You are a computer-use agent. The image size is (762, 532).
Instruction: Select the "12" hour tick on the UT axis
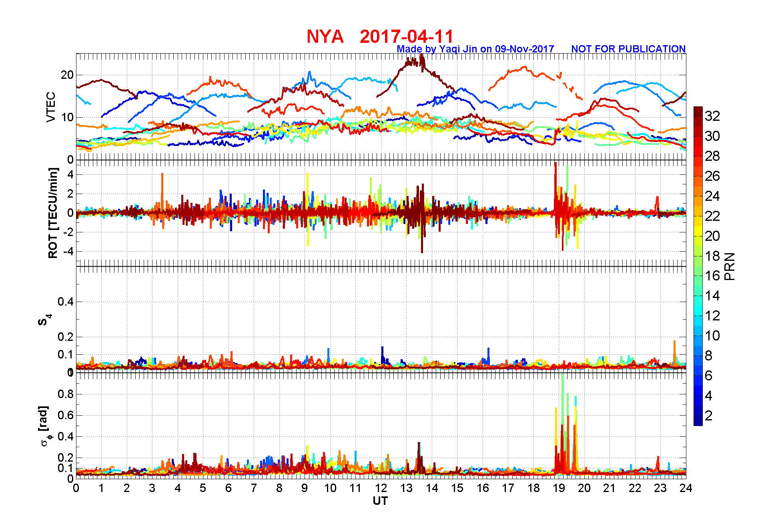(381, 488)
